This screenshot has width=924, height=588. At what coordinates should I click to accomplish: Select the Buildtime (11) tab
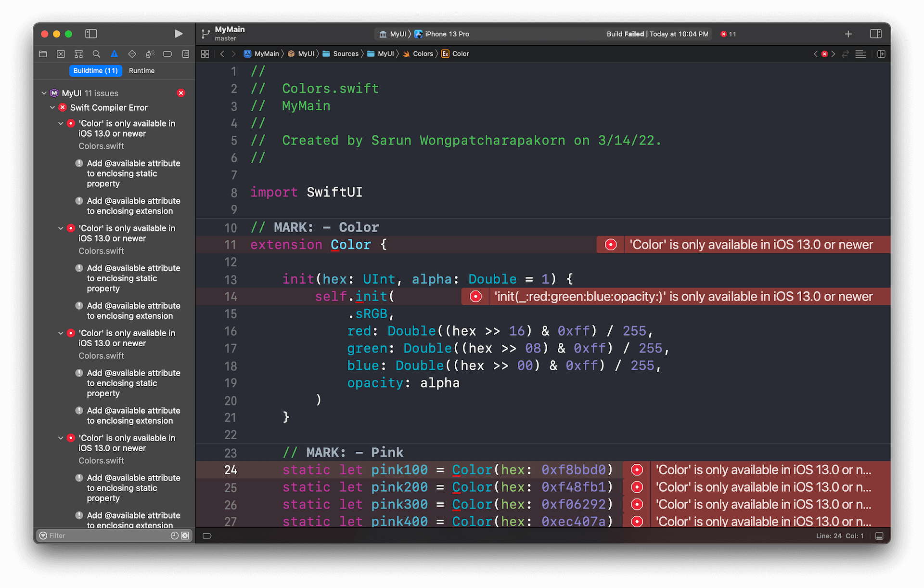point(95,71)
